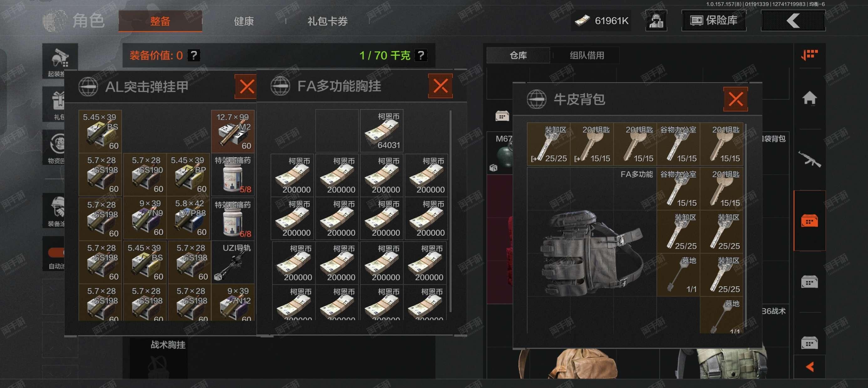The image size is (868, 388).
Task: Toggle the auto switch in left sidebar
Action: [56, 252]
